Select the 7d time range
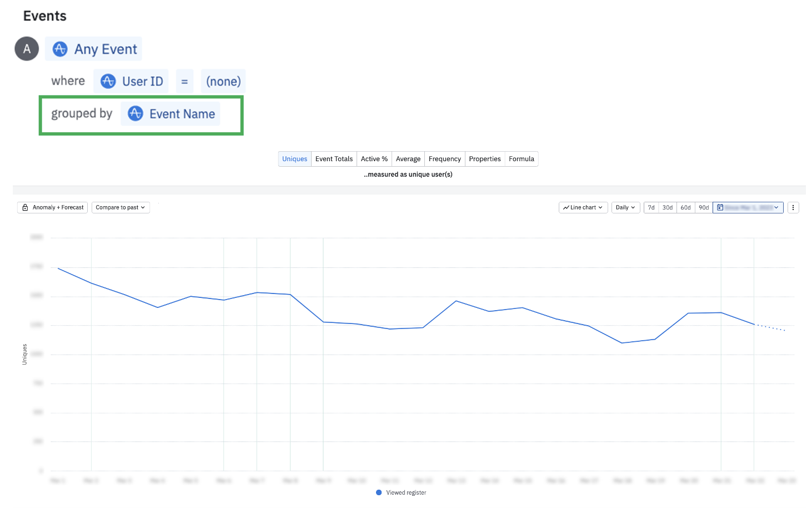The width and height of the screenshot is (812, 508). [651, 207]
